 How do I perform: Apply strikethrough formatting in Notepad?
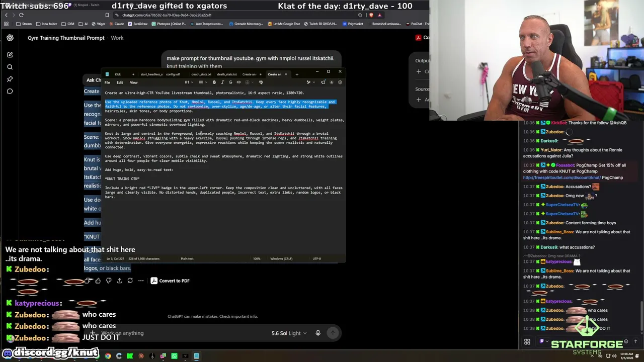click(x=230, y=82)
